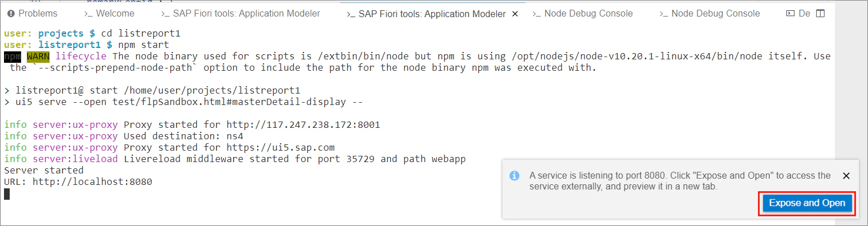Click the 'server:liveload' label
The image size is (868, 226).
click(75, 159)
